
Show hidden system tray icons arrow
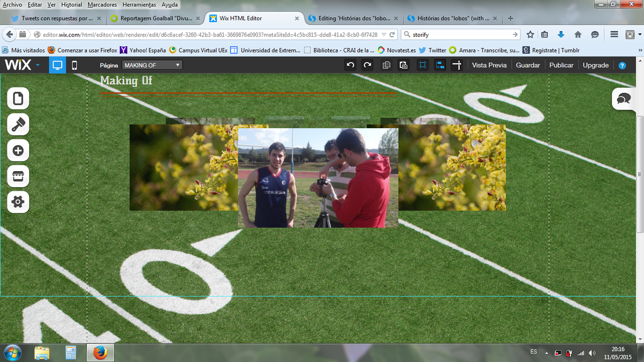[547, 353]
